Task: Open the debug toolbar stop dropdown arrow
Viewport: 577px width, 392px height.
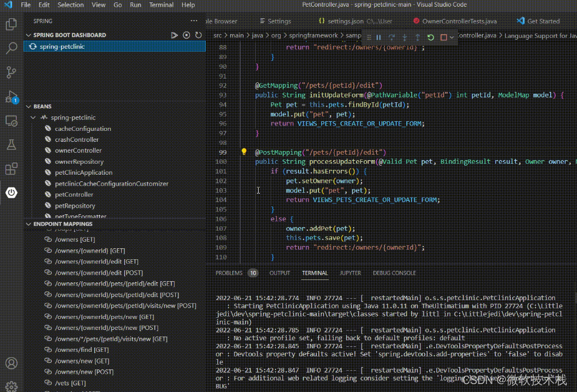Action: point(452,37)
